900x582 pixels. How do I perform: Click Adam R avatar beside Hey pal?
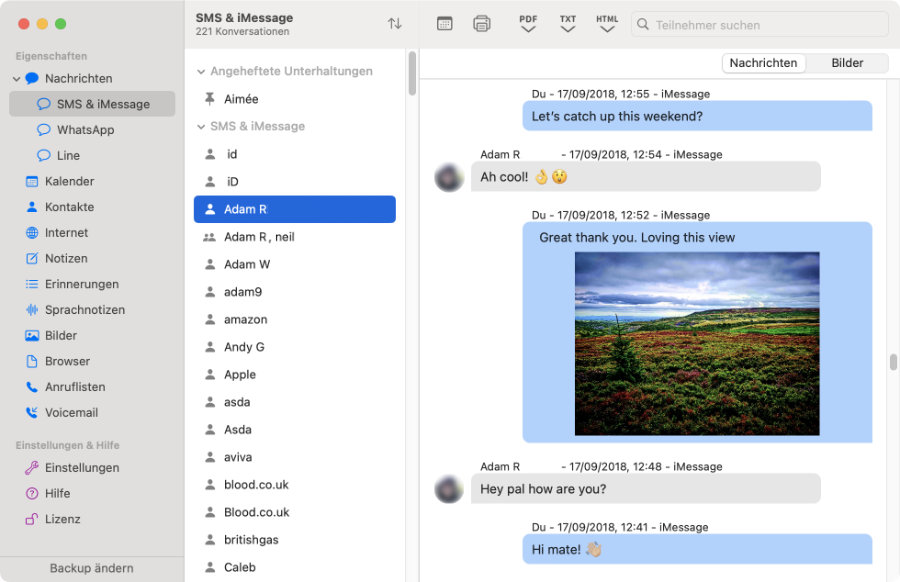pos(449,489)
